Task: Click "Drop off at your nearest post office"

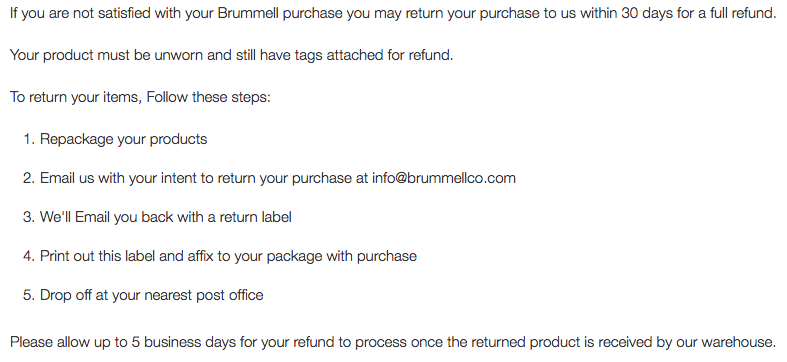Action: tap(152, 295)
